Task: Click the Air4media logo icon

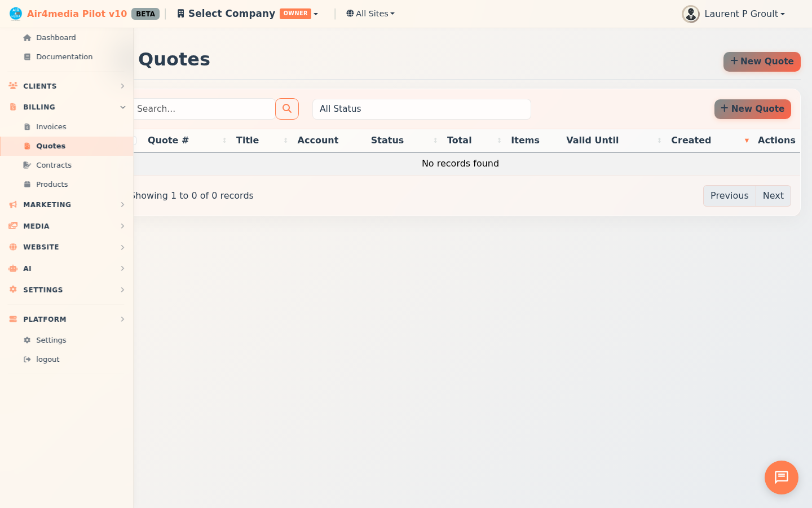Action: [x=16, y=14]
